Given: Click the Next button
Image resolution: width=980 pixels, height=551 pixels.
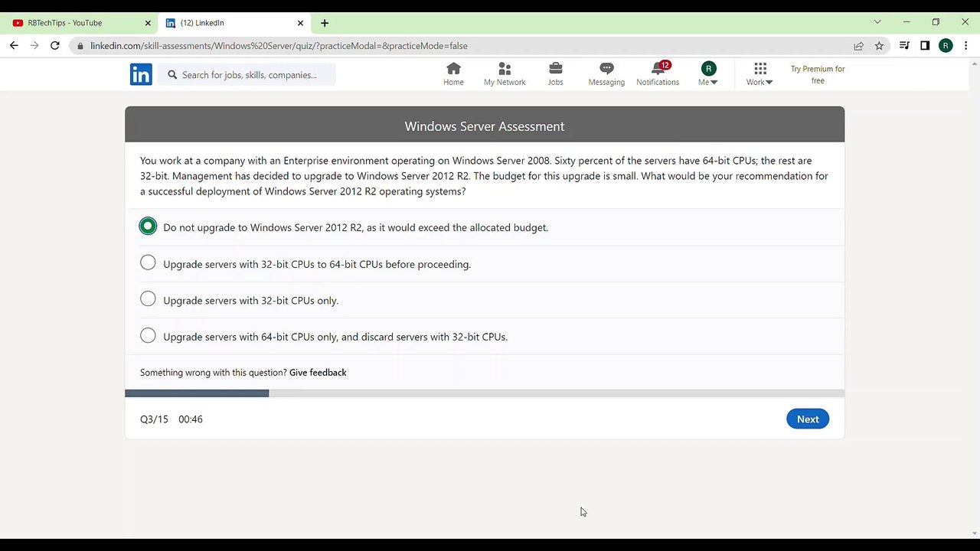Looking at the screenshot, I should pyautogui.click(x=808, y=419).
